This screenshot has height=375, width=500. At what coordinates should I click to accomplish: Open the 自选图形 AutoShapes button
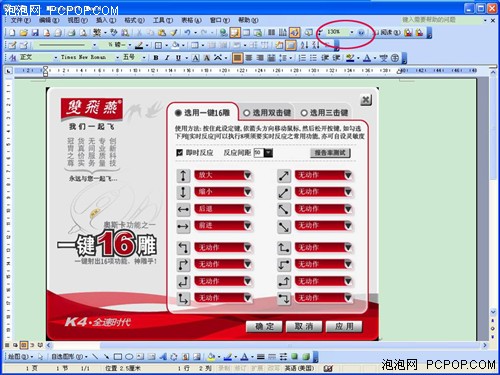(x=69, y=357)
